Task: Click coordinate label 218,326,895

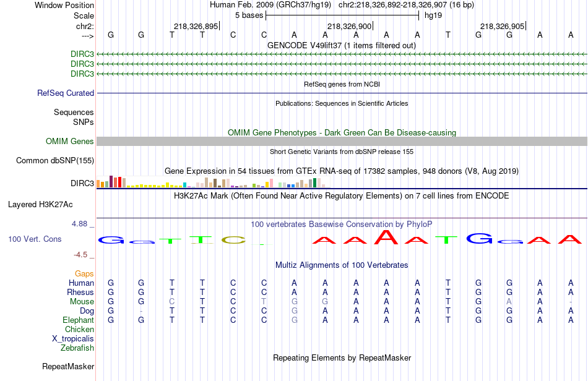Action: point(196,26)
